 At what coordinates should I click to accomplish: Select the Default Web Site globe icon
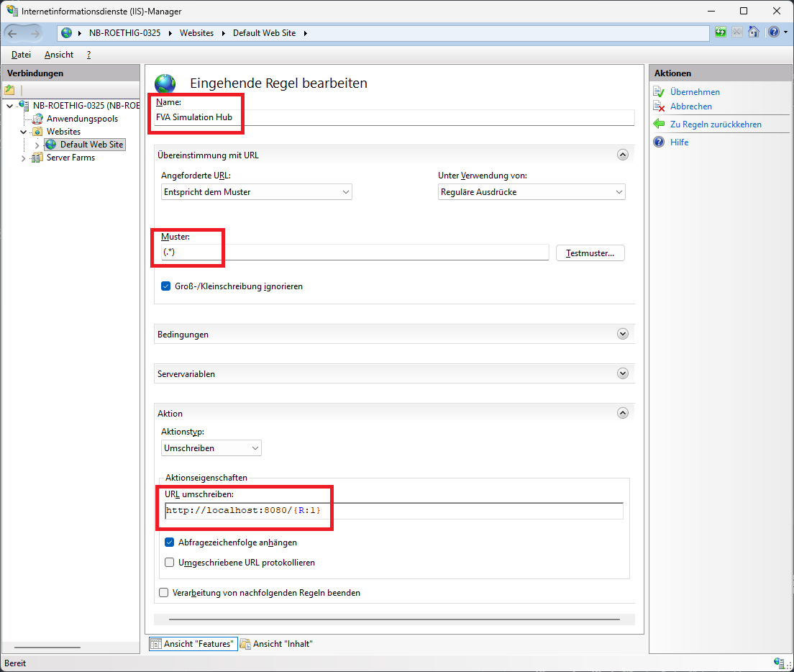click(50, 144)
